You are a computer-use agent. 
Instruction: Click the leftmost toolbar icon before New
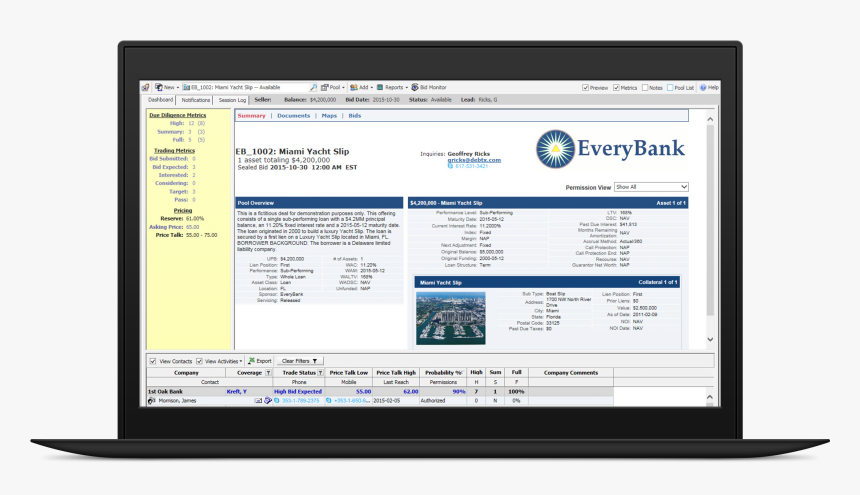point(145,88)
